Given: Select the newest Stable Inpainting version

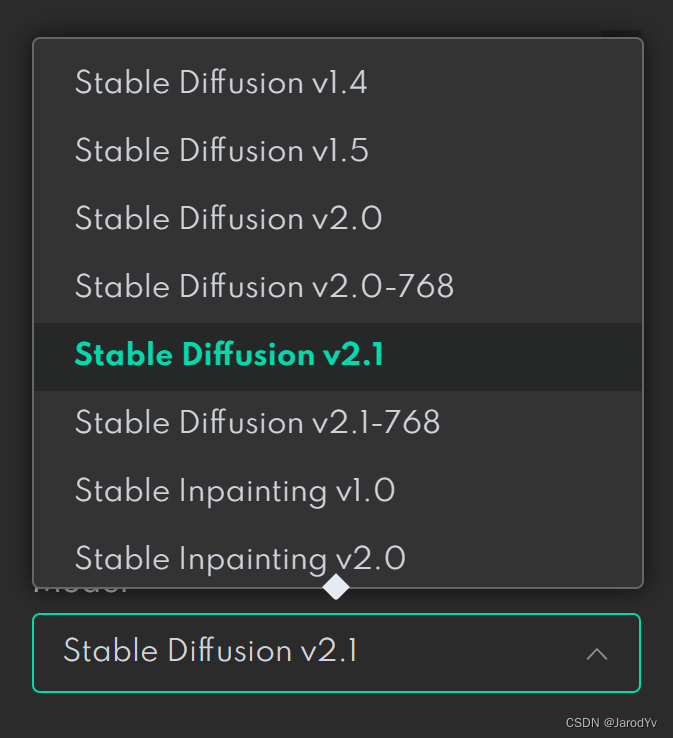Looking at the screenshot, I should (x=240, y=558).
